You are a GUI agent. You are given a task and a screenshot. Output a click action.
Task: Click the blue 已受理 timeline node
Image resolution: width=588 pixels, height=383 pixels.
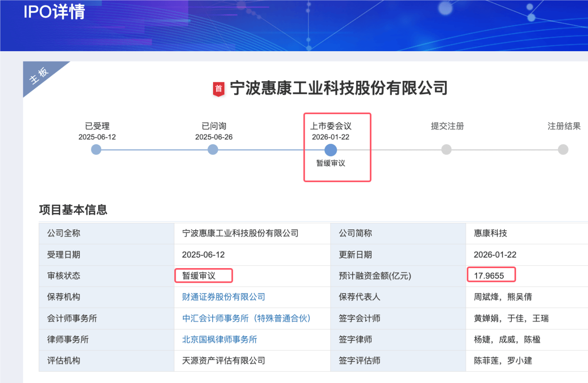96,149
